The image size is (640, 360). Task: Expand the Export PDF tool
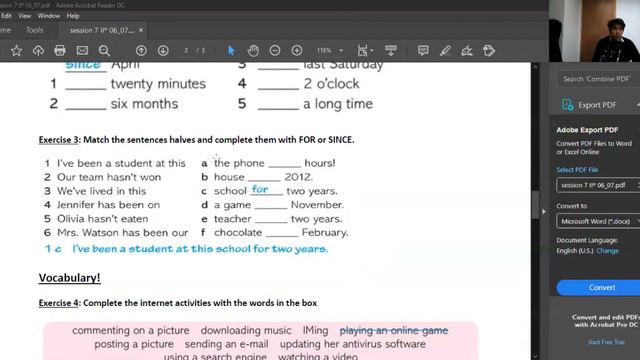point(597,105)
